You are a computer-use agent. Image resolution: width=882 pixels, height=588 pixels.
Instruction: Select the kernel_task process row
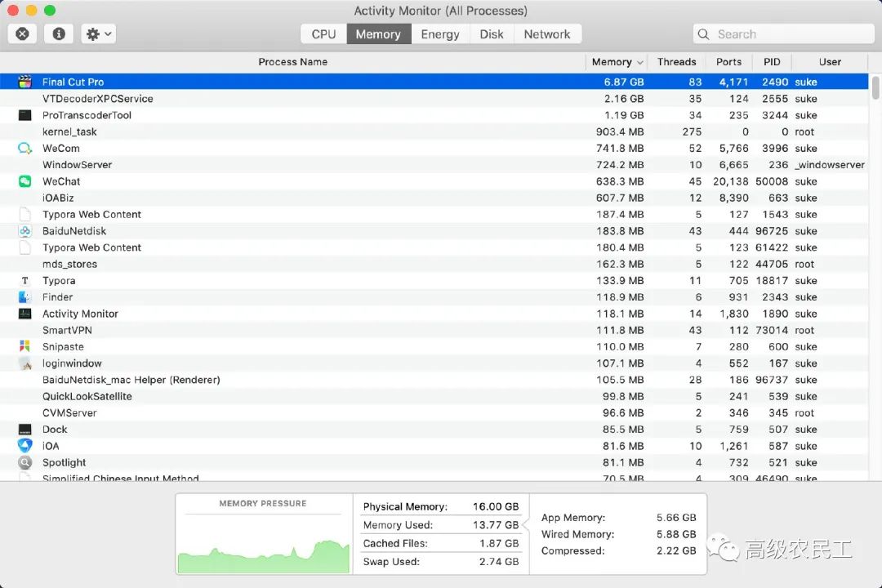coord(434,131)
